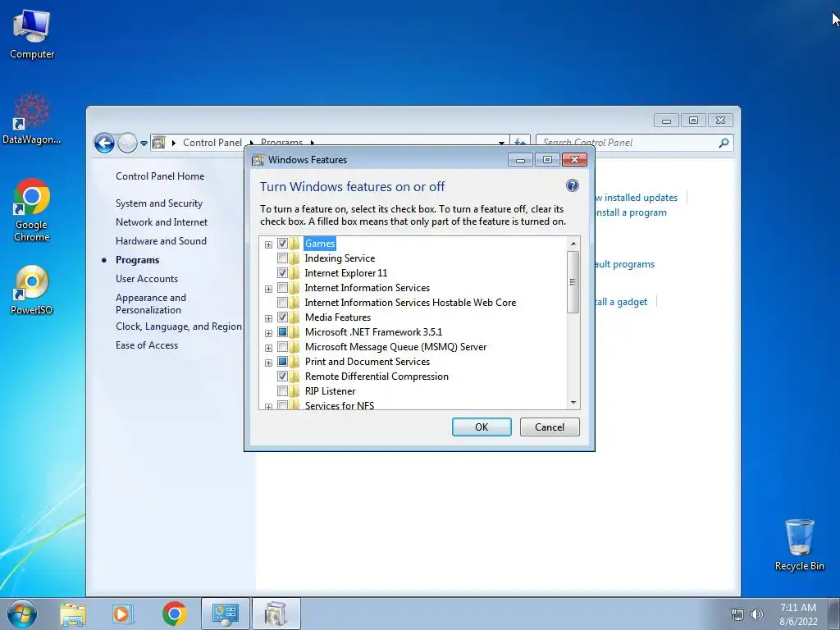Screen dimensions: 840x630
Task: Expand Internet Information Services node
Action: tap(268, 290)
